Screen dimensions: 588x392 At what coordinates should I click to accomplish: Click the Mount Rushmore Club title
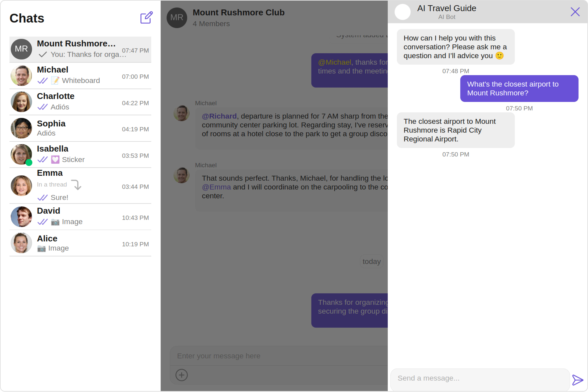tap(238, 13)
